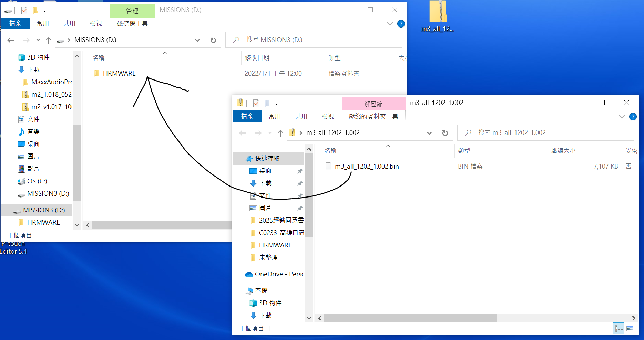This screenshot has height=340, width=644.
Task: Open the recent locations dropdown in MISSION3 window
Action: point(38,40)
